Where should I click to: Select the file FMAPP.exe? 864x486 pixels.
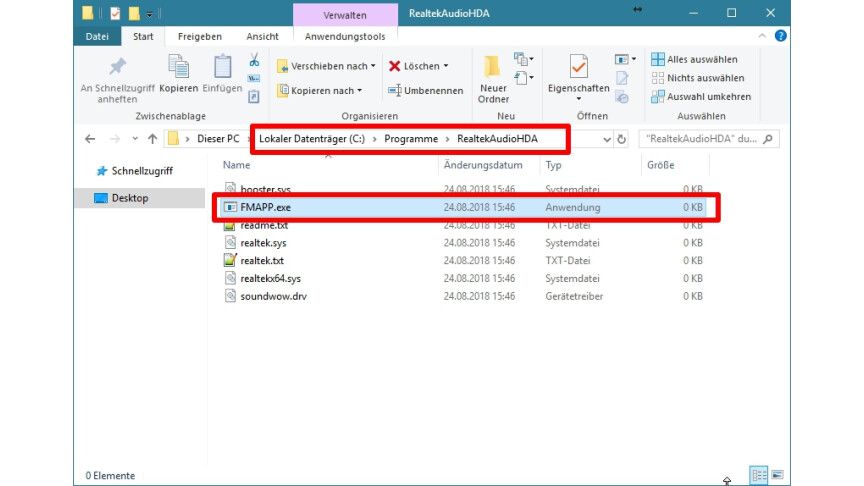pos(463,207)
